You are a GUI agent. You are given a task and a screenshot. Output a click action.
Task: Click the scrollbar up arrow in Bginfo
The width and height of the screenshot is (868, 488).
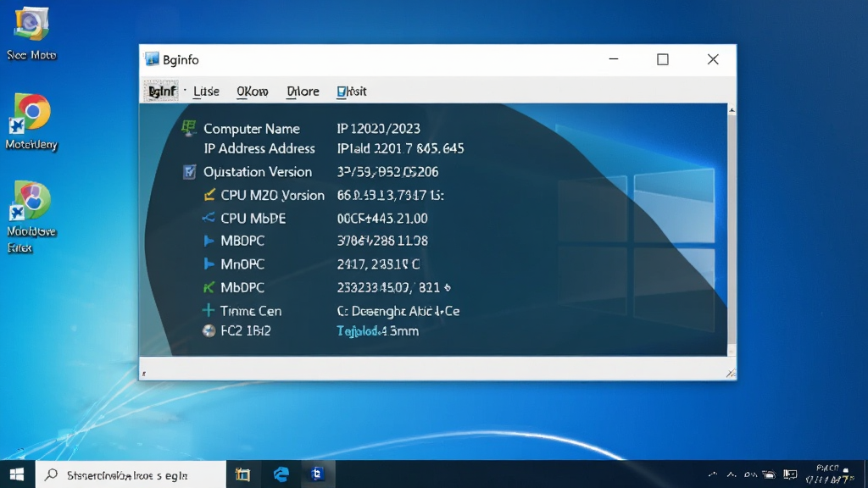tap(732, 110)
